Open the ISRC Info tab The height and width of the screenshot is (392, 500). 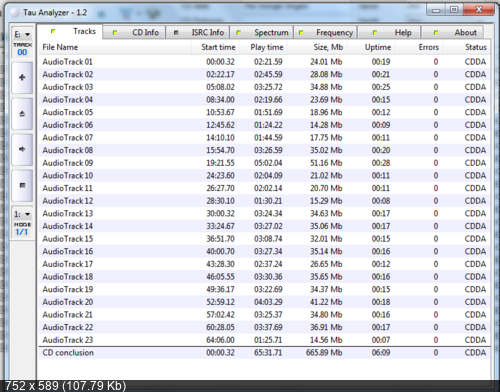(x=198, y=32)
